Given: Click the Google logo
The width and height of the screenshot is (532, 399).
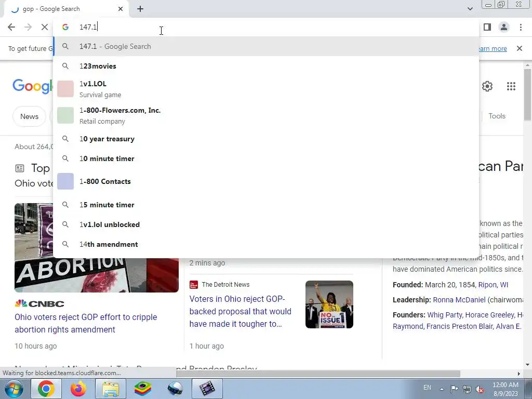Looking at the screenshot, I should click(x=33, y=86).
